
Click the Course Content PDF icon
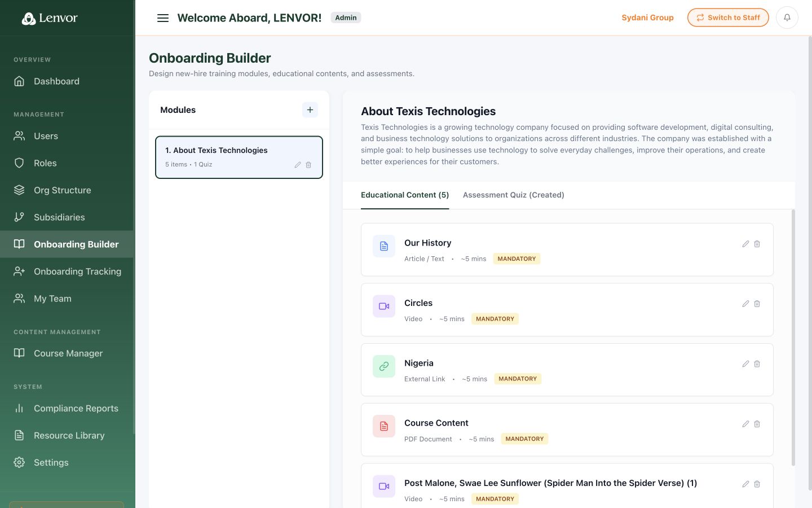click(384, 426)
